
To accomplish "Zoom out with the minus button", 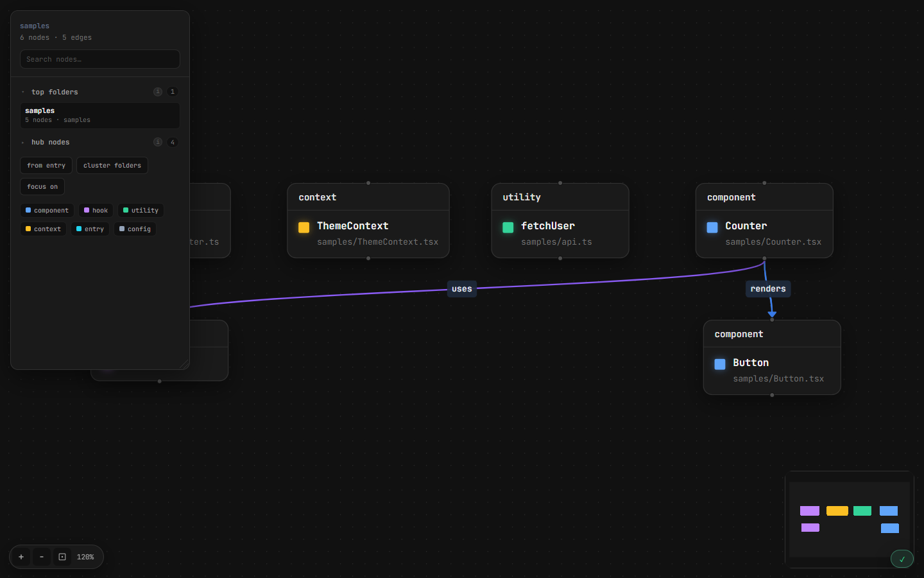I will tap(42, 557).
